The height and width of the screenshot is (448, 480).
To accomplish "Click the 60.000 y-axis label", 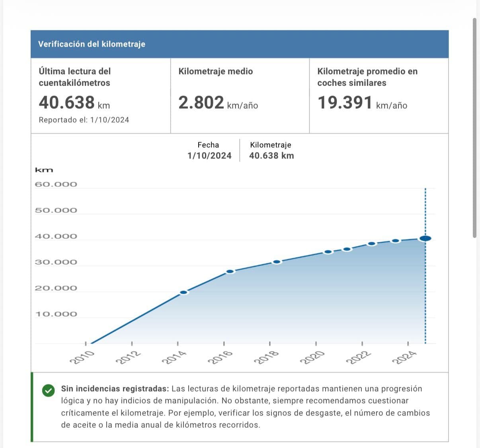I will [x=56, y=184].
